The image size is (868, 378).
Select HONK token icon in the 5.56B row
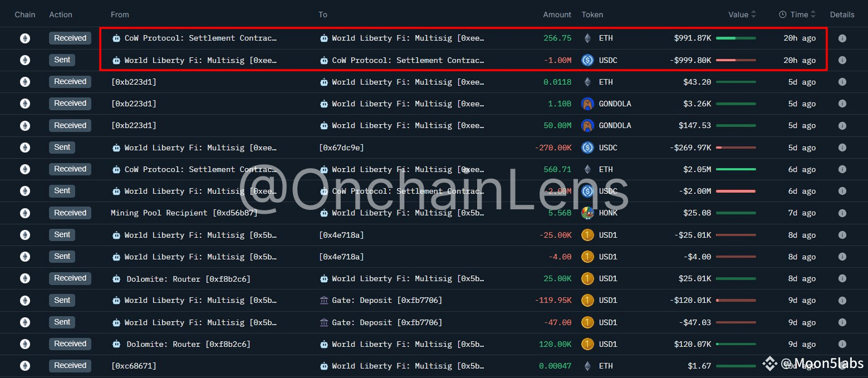[x=587, y=213]
